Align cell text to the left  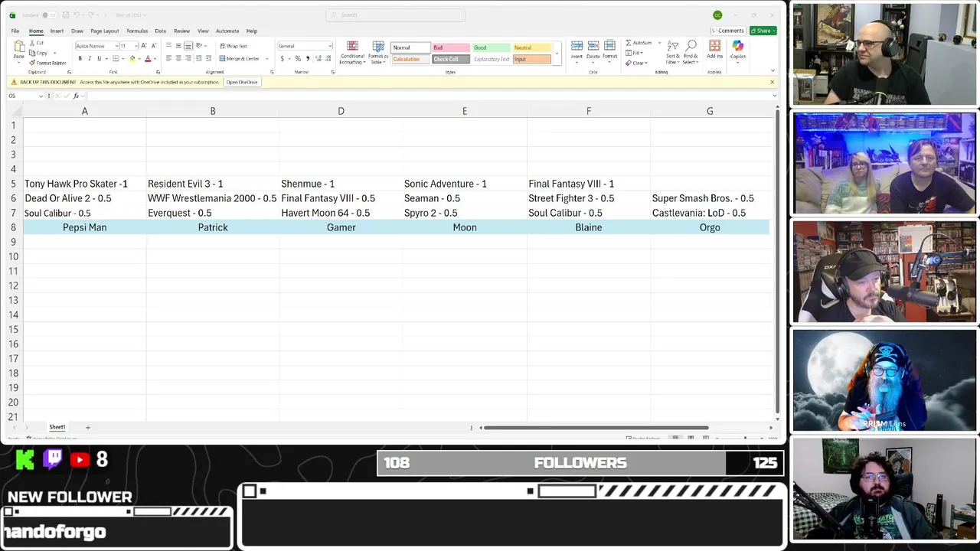(x=169, y=58)
